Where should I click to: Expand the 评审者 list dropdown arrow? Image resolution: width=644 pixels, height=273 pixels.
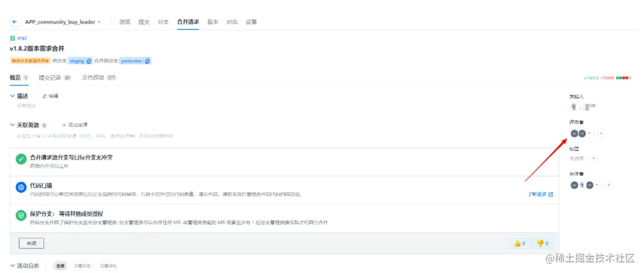589,133
